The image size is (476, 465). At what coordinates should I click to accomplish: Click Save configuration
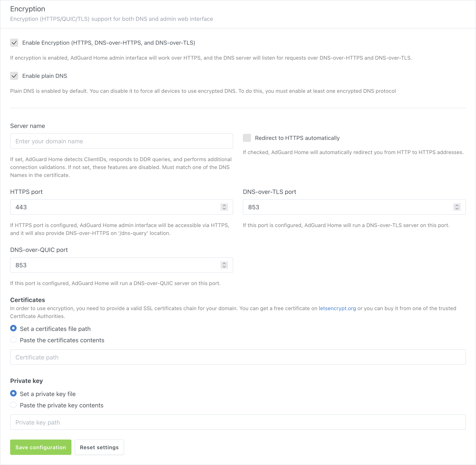pyautogui.click(x=41, y=447)
